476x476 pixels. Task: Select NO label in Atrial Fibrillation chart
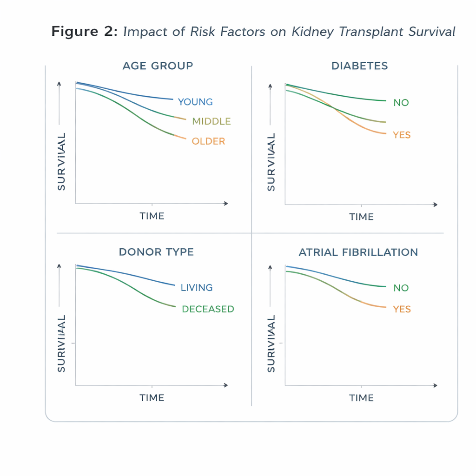(401, 288)
